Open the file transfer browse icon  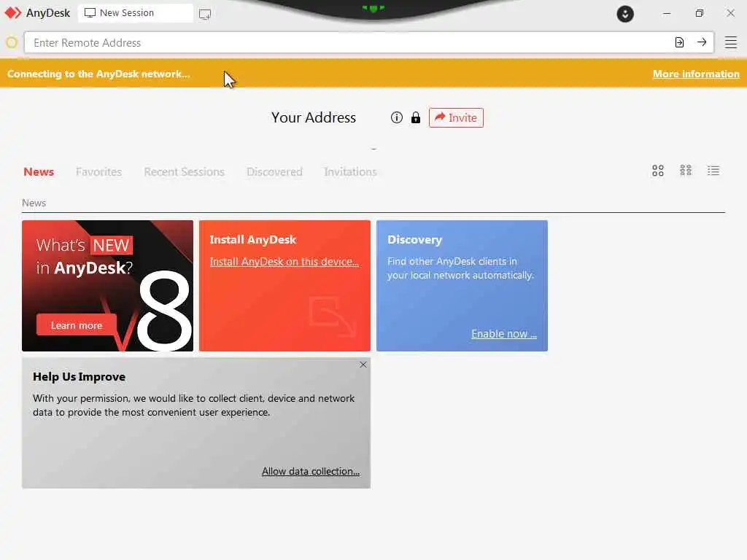coord(679,42)
